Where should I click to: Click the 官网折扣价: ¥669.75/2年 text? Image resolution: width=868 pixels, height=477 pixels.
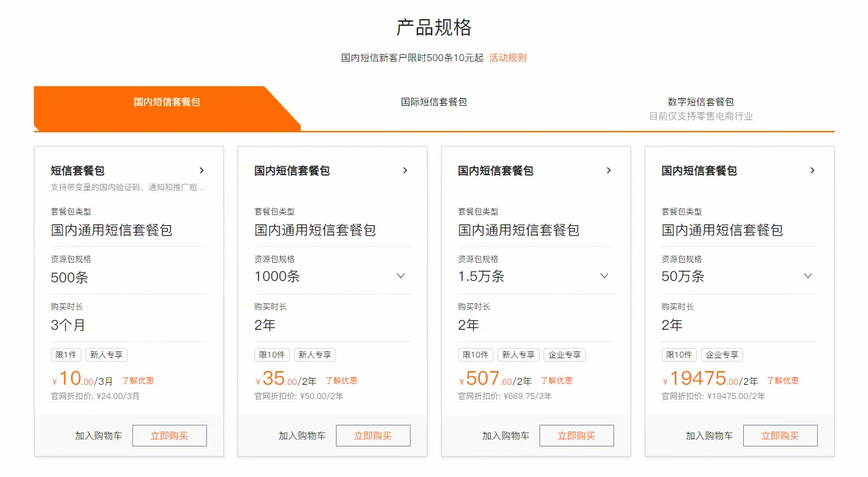(x=505, y=396)
